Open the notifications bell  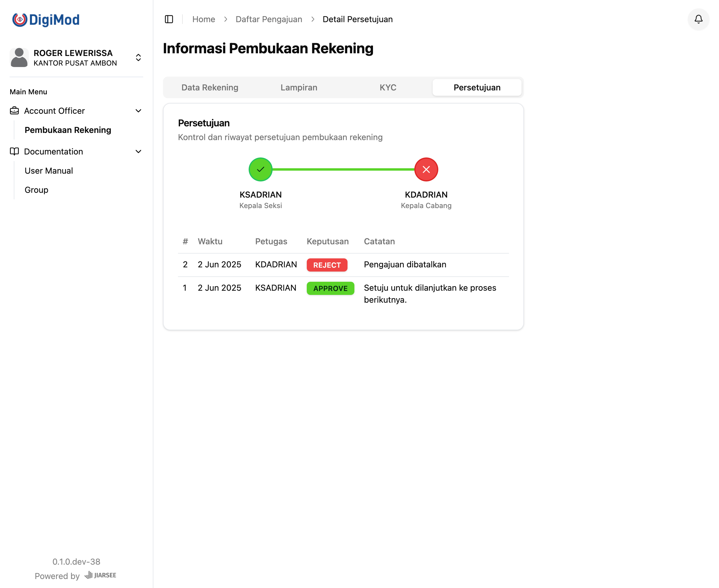(x=698, y=19)
